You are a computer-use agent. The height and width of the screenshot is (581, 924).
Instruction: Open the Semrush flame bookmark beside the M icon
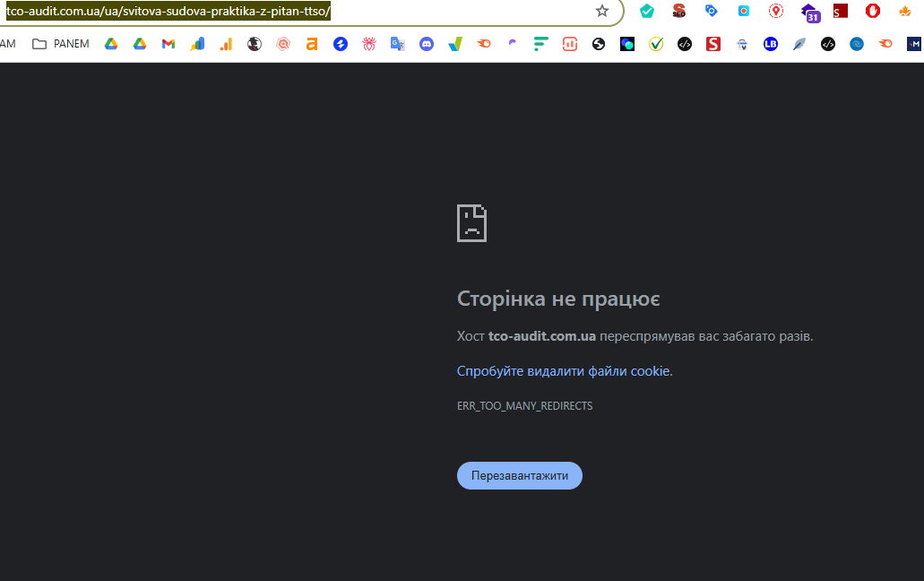tap(885, 44)
